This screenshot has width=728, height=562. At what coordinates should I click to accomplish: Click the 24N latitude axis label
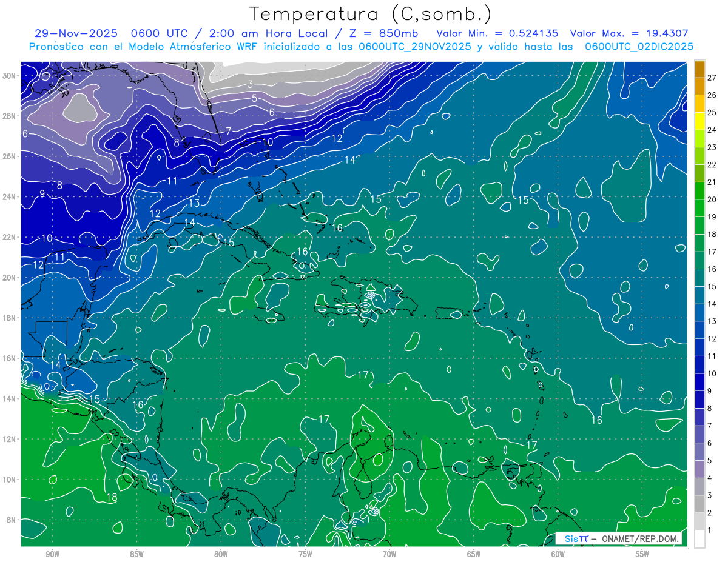[x=9, y=196]
